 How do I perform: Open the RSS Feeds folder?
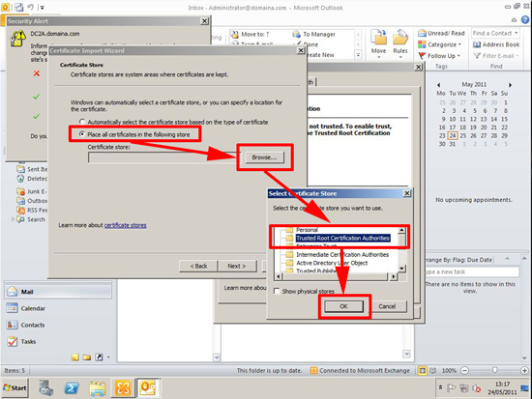tap(32, 211)
